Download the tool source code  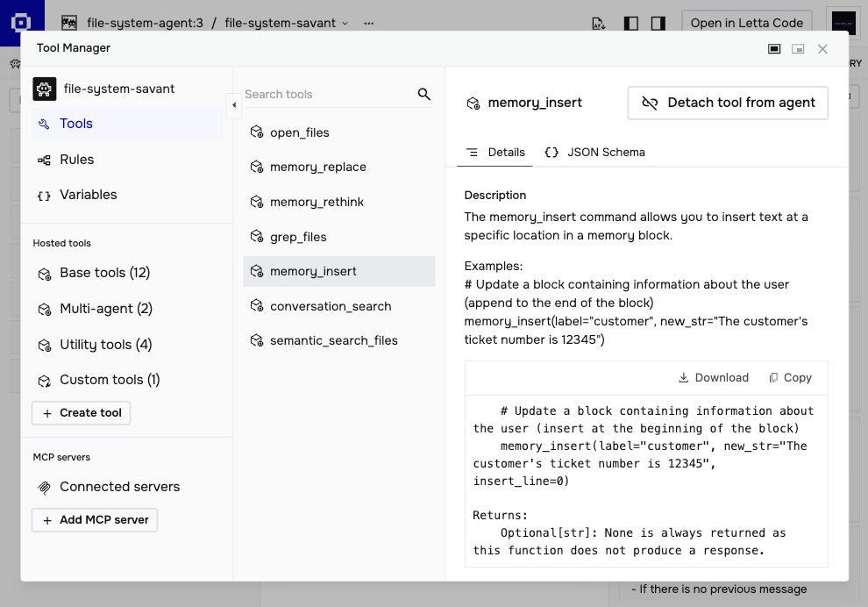click(714, 378)
